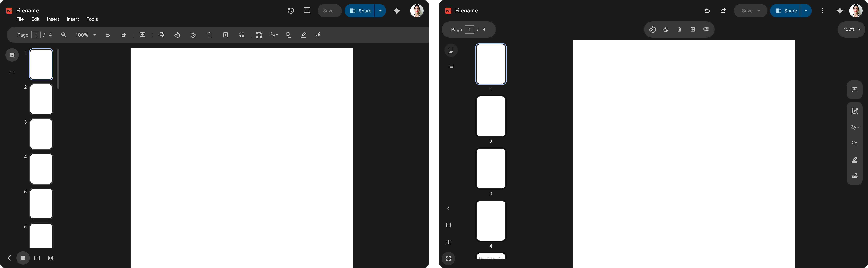Click the zoom-in magnifier icon
The height and width of the screenshot is (268, 868).
coord(63,35)
